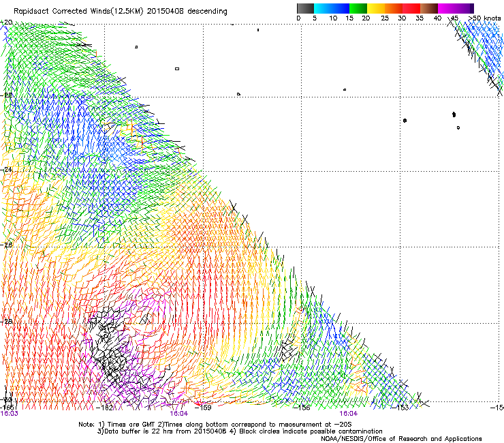Screen dimensions: 504x443
Task: Click the '-159' longitude label
Action: tap(203, 408)
